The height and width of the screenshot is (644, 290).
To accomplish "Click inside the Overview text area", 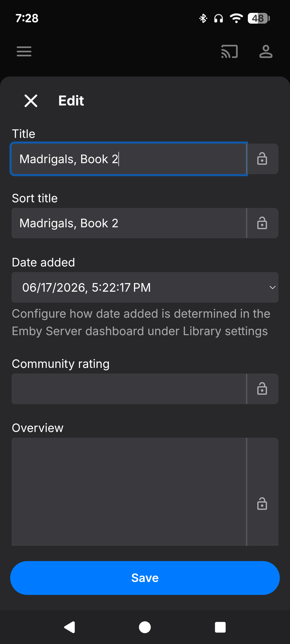I will pos(129,492).
